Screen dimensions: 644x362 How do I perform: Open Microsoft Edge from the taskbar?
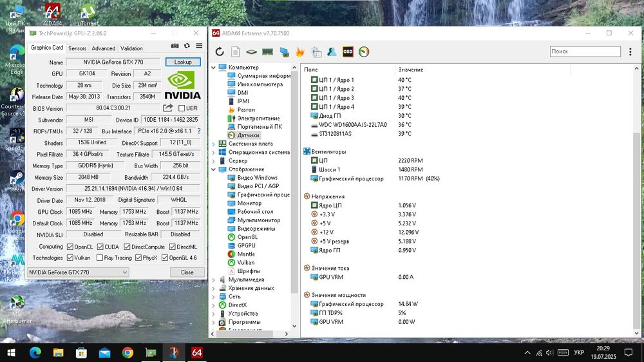[x=35, y=352]
